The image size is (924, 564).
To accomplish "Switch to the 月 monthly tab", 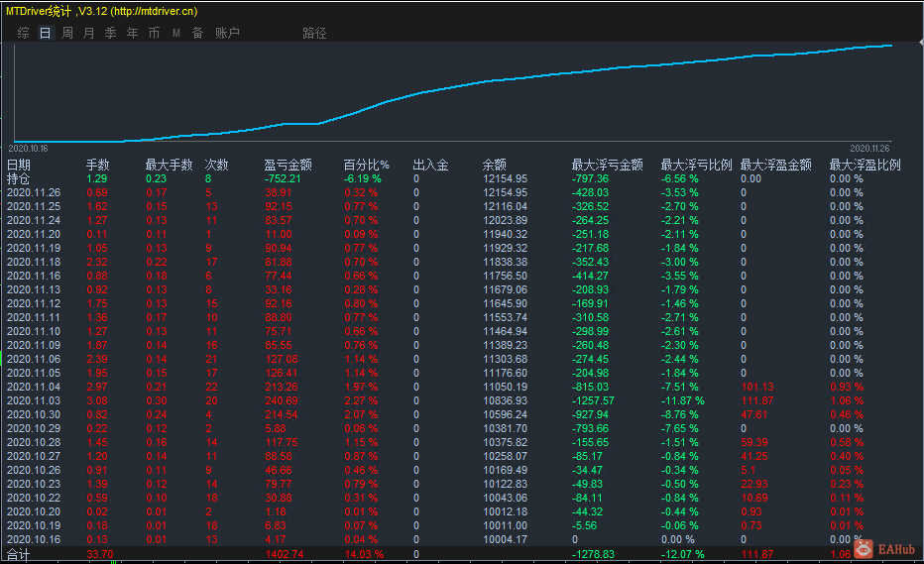I will pos(89,33).
